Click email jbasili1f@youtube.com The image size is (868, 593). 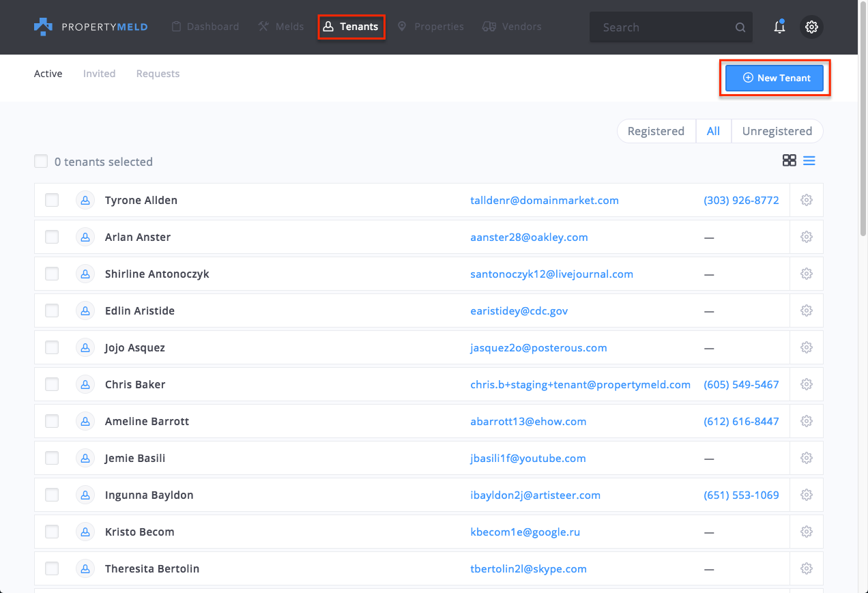coord(528,458)
